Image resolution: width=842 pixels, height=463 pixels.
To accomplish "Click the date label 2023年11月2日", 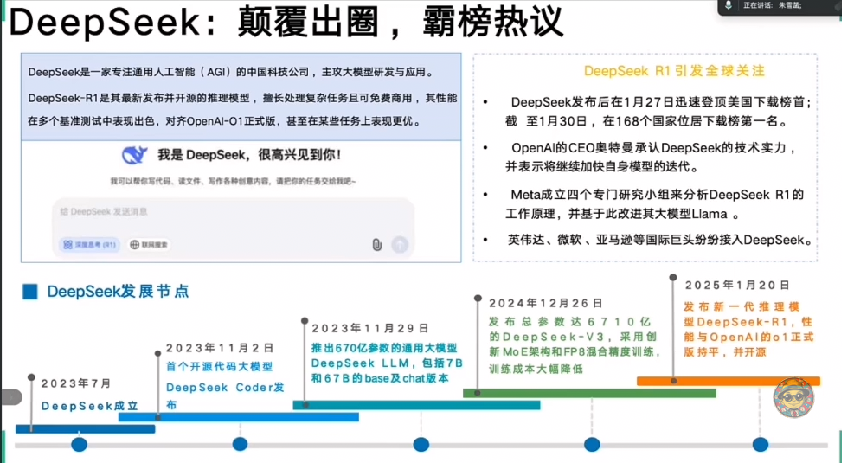I will (220, 348).
